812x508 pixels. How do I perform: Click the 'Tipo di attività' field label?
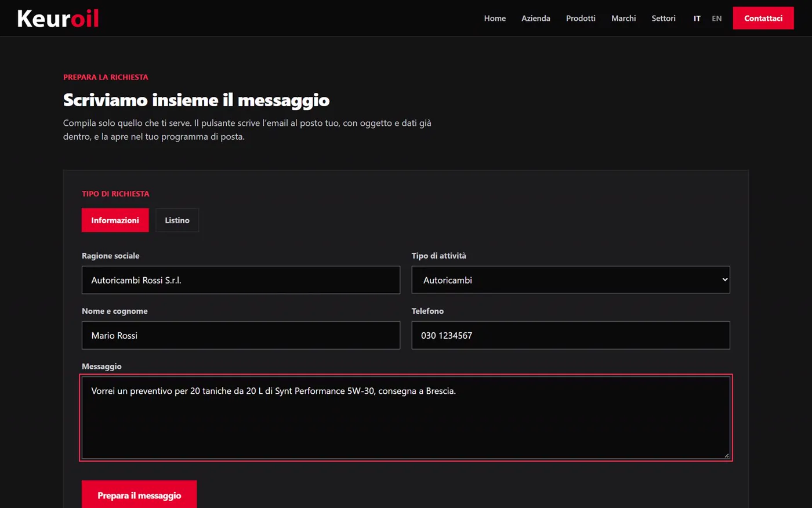(438, 256)
